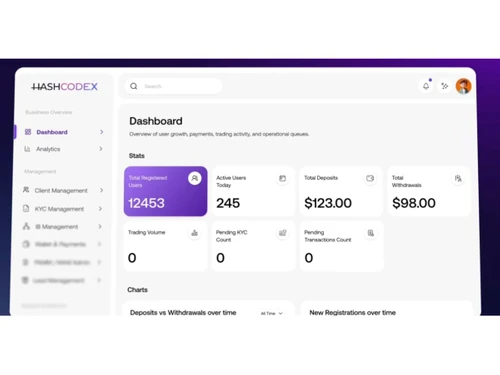This screenshot has height=375, width=500.
Task: Click the KYC Management document icon
Action: click(26, 209)
